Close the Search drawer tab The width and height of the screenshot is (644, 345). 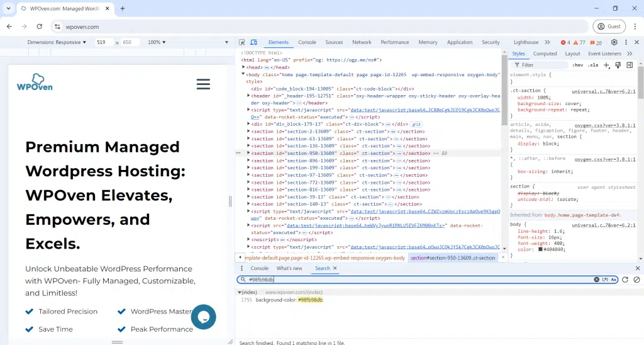335,268
